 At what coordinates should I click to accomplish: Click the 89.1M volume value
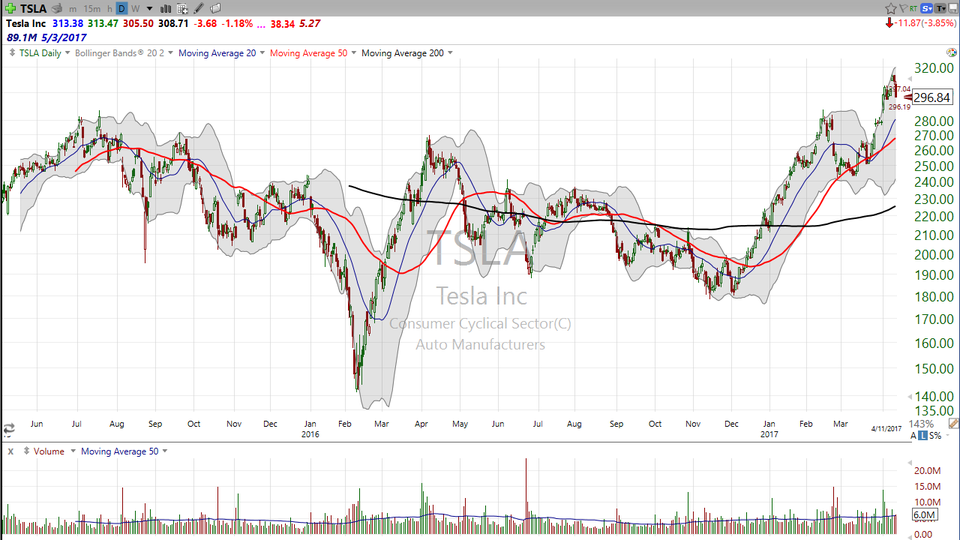(22, 37)
